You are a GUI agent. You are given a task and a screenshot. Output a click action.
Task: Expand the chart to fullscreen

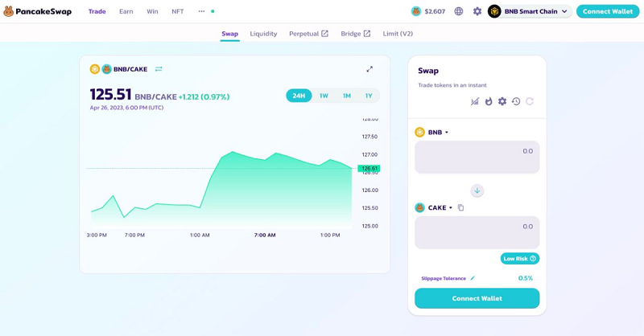click(x=369, y=69)
